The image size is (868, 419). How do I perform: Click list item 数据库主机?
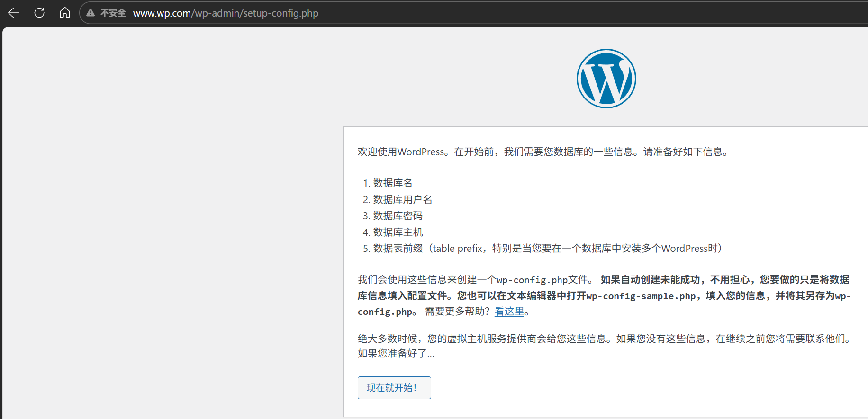398,232
